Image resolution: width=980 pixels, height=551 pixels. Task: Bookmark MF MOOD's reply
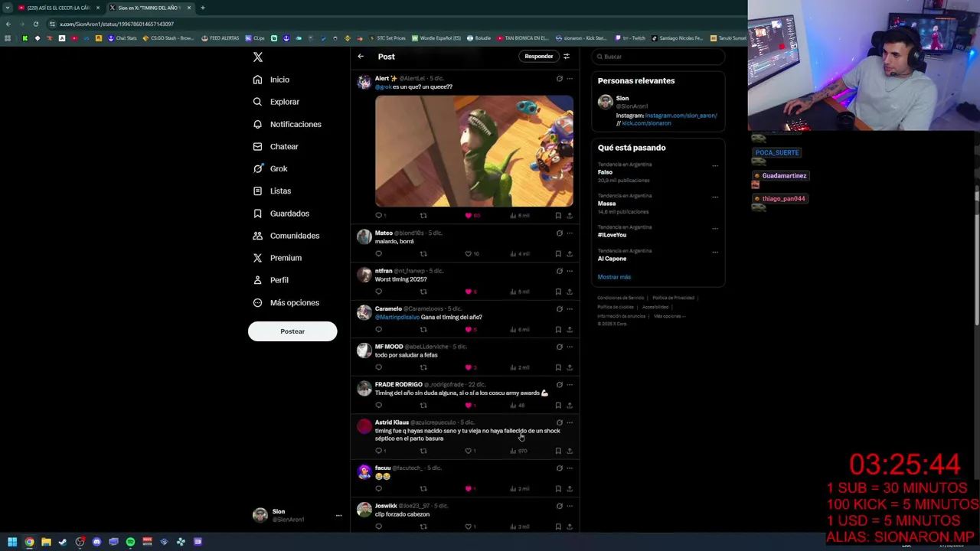[x=558, y=367]
